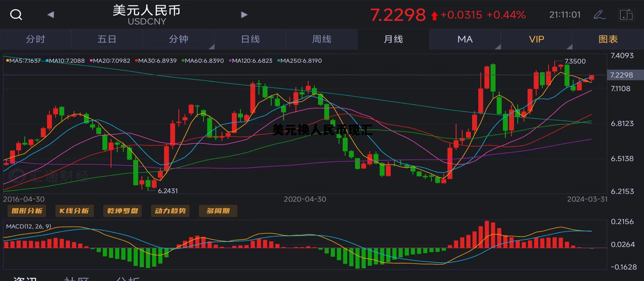
Task: Click the 6.2431 low price marker
Action: click(x=168, y=191)
